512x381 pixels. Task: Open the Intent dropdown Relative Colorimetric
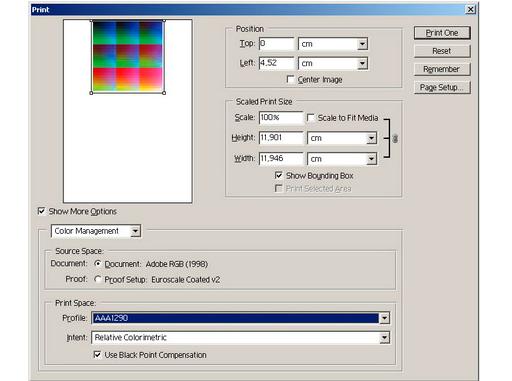pyautogui.click(x=241, y=338)
